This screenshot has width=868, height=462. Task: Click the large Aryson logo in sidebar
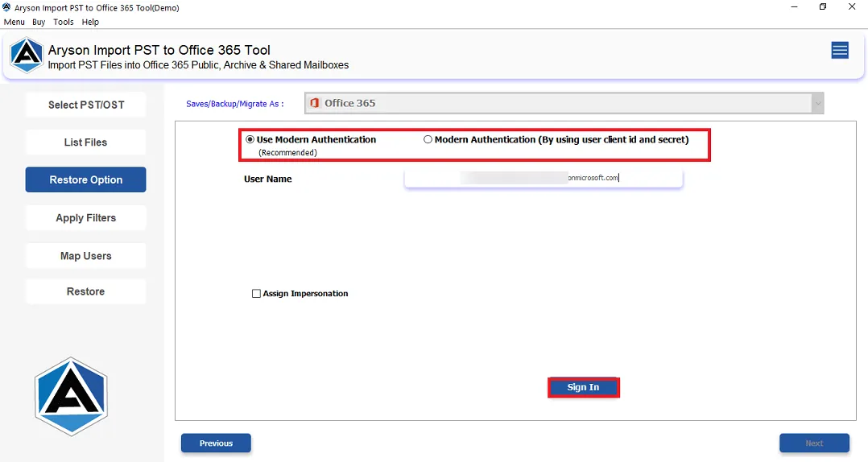(71, 396)
